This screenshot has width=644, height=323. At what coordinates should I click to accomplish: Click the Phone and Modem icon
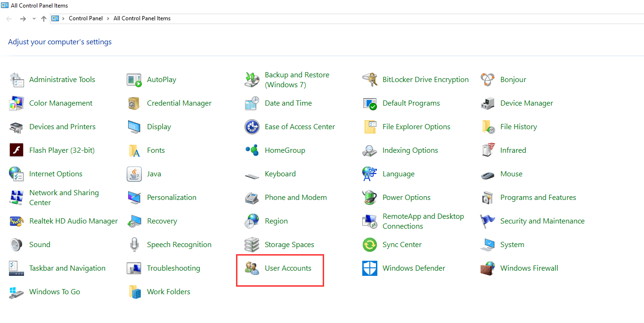(252, 198)
